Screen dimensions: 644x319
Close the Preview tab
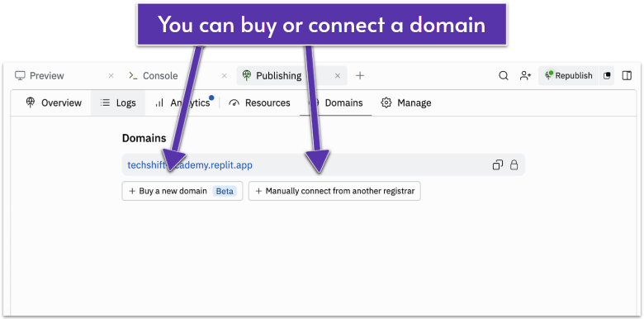point(111,76)
